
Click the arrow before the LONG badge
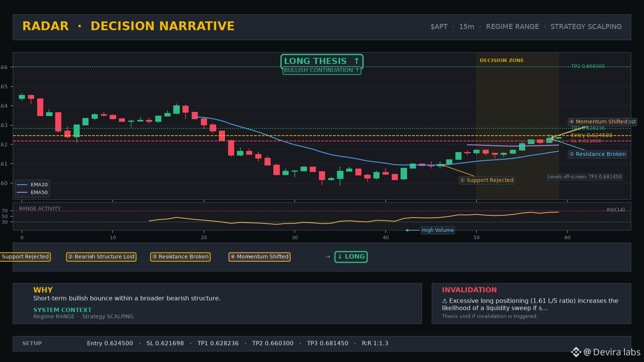coord(327,257)
